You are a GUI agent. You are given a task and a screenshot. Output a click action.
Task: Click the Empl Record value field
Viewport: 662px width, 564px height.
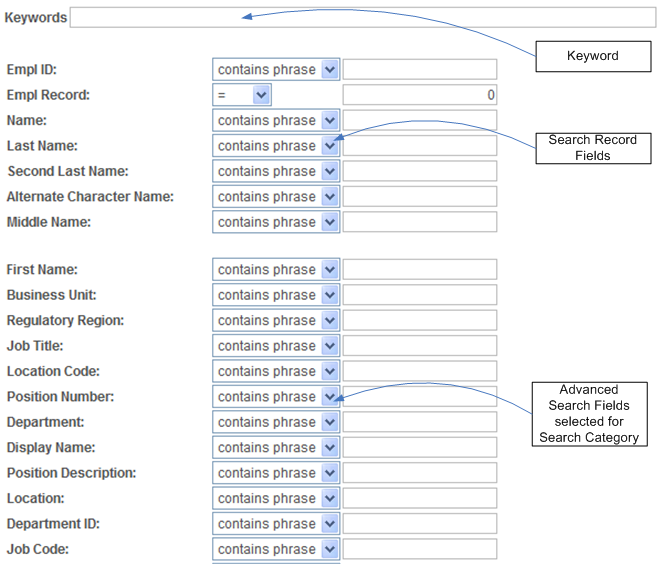(419, 95)
